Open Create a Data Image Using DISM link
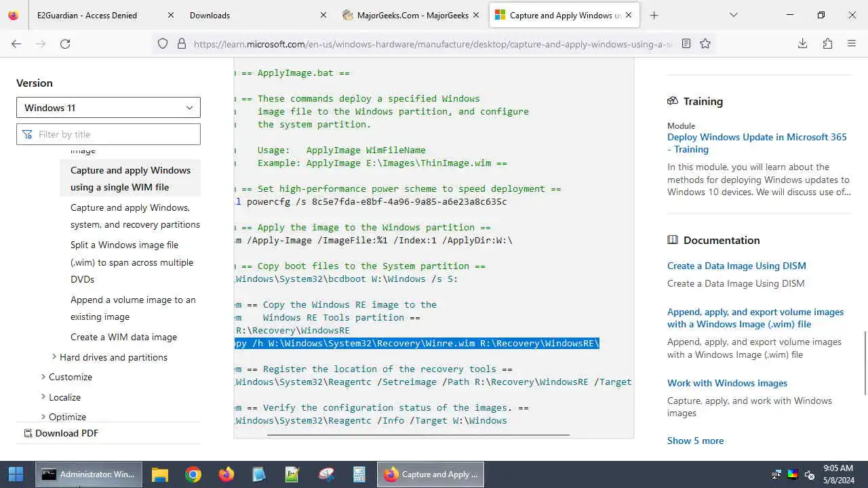 click(x=736, y=266)
